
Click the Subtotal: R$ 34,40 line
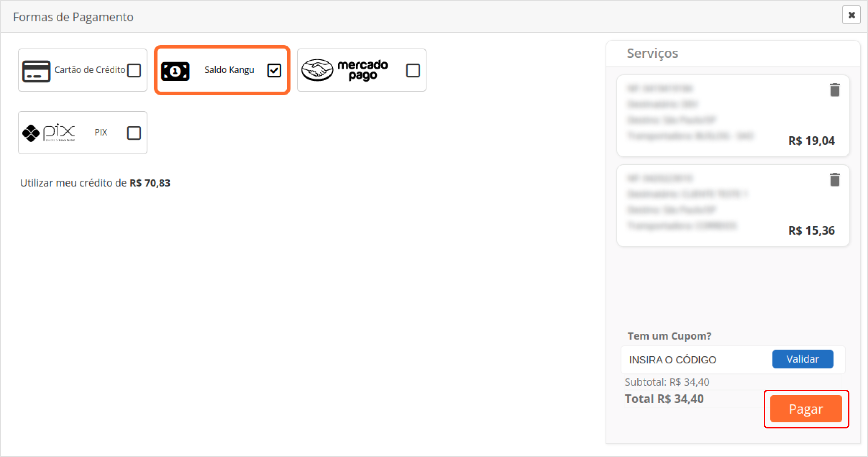pyautogui.click(x=667, y=382)
